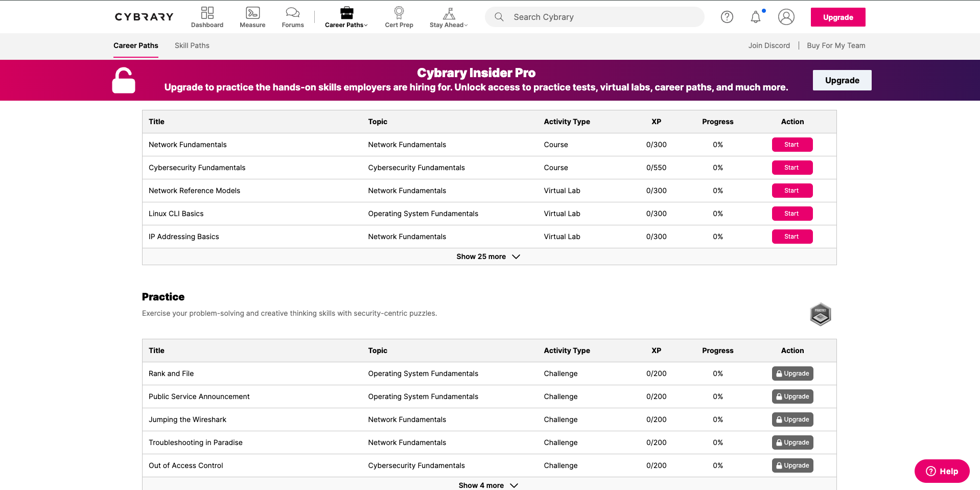
Task: Click the IP Addressing Basics title
Action: [x=183, y=237]
